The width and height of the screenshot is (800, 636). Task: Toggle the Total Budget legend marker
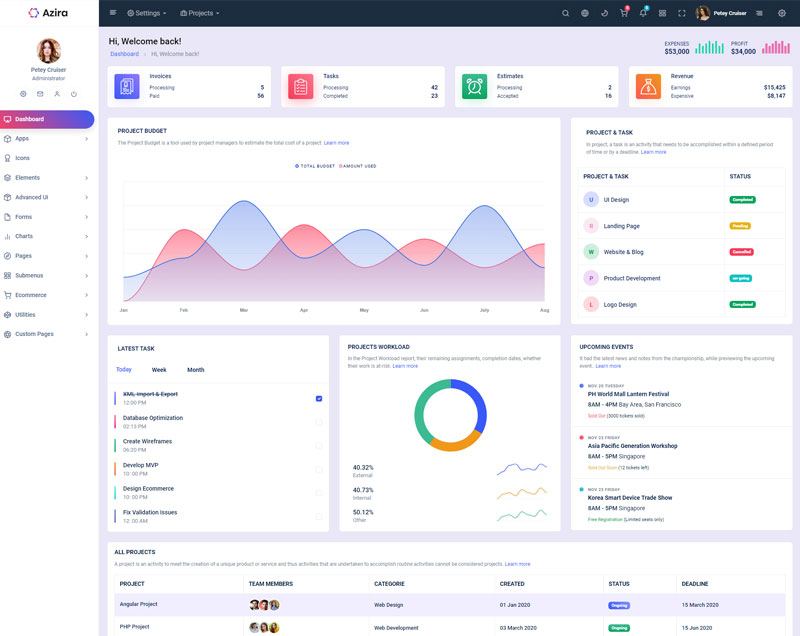pos(297,166)
